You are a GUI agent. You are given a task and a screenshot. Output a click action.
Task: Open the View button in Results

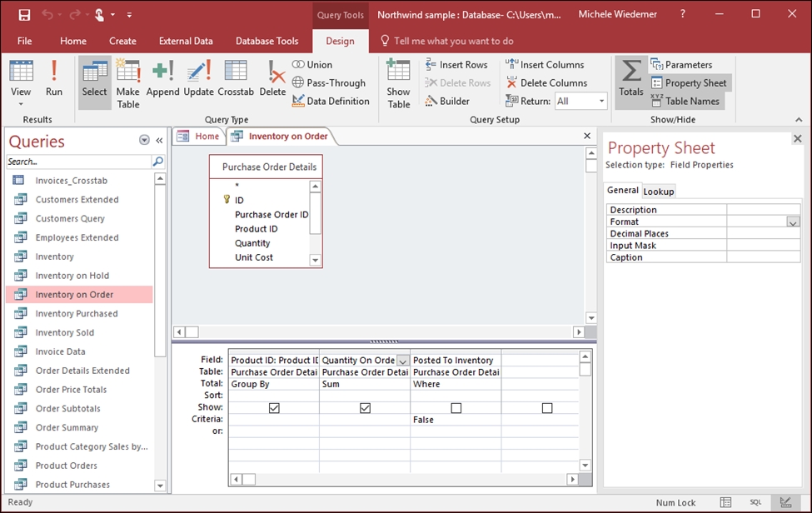(21, 83)
